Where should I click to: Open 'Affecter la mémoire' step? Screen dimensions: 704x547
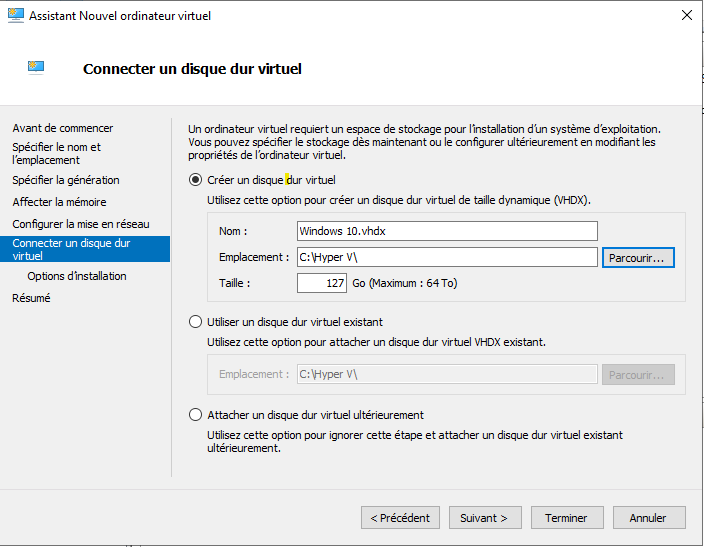(59, 202)
